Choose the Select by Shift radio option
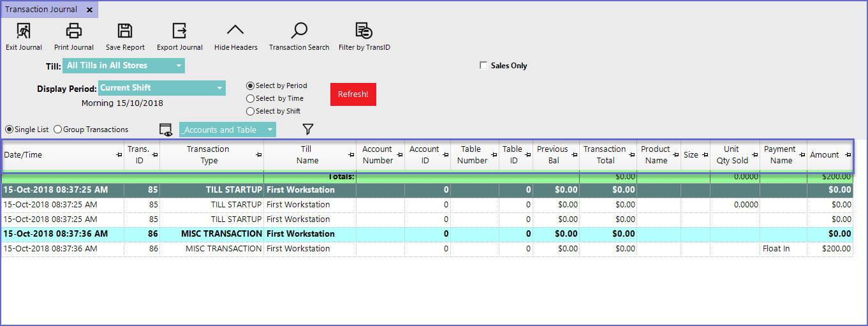868x326 pixels. pos(251,112)
